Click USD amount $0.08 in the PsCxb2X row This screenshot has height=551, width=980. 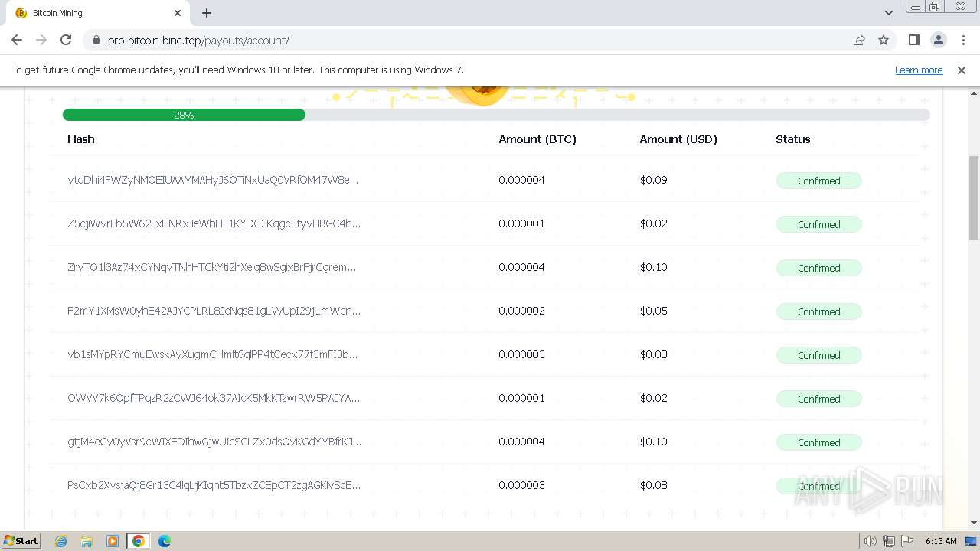click(x=654, y=485)
